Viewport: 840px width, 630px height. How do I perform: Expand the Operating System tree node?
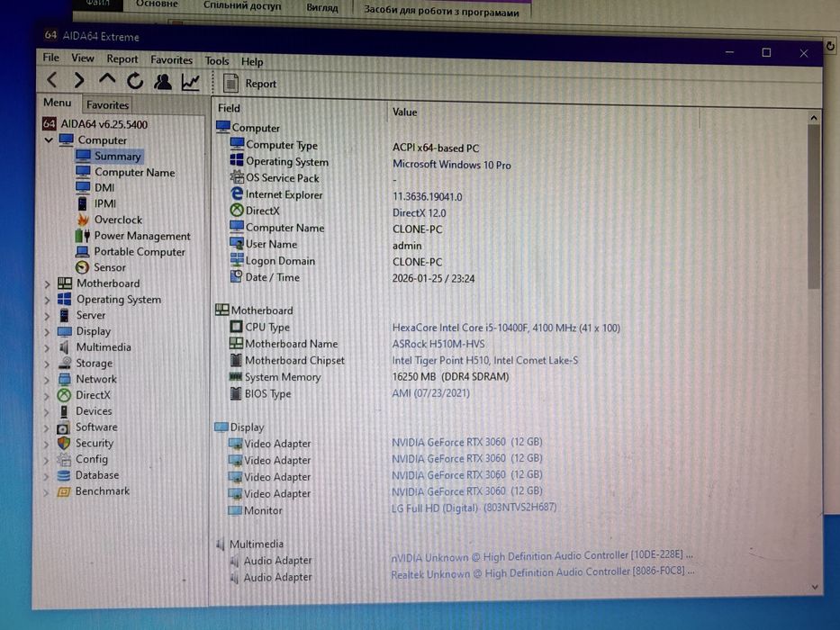[47, 300]
